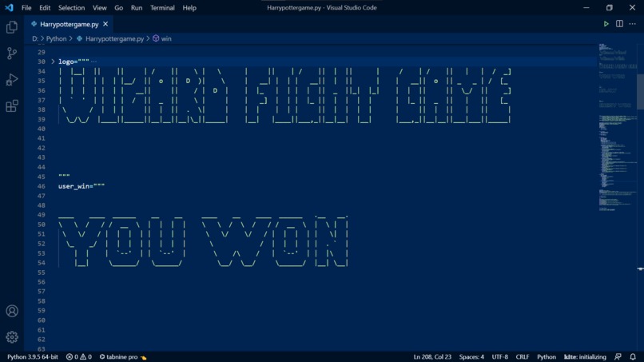Screen dimensions: 644x362
Task: Open the Edit menu
Action: tap(45, 7)
